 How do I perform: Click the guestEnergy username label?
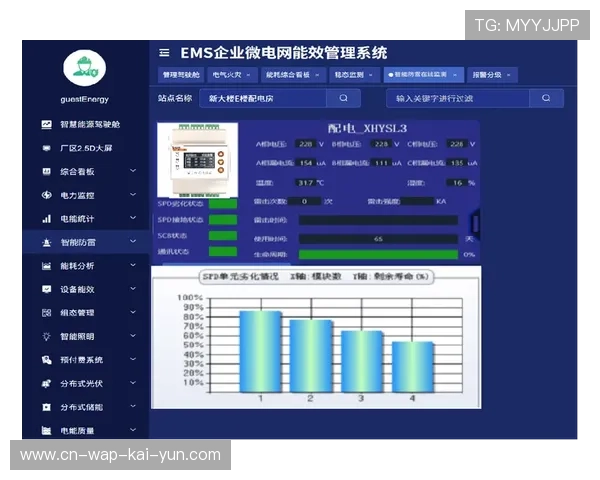[x=85, y=99]
